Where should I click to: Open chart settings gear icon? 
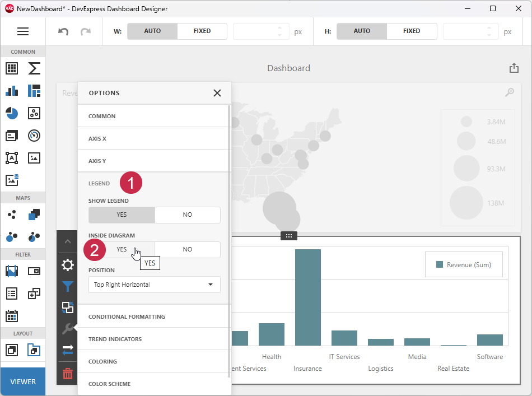[67, 265]
